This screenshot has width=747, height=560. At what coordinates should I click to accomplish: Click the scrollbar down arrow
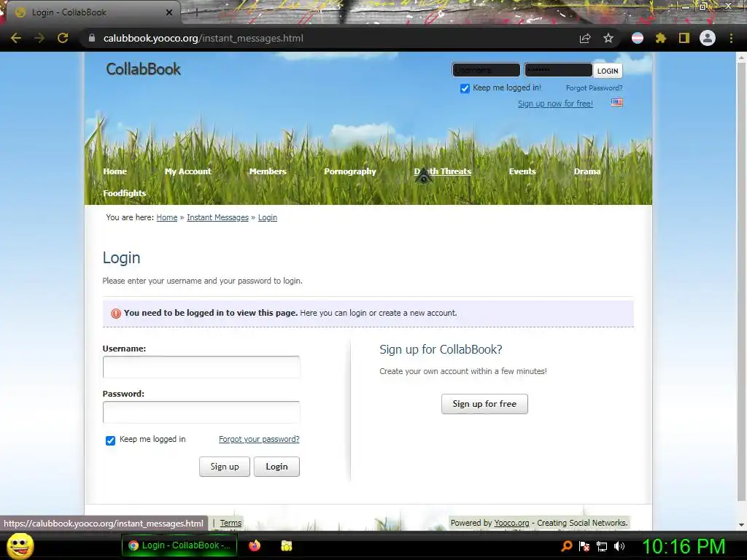tap(741, 525)
